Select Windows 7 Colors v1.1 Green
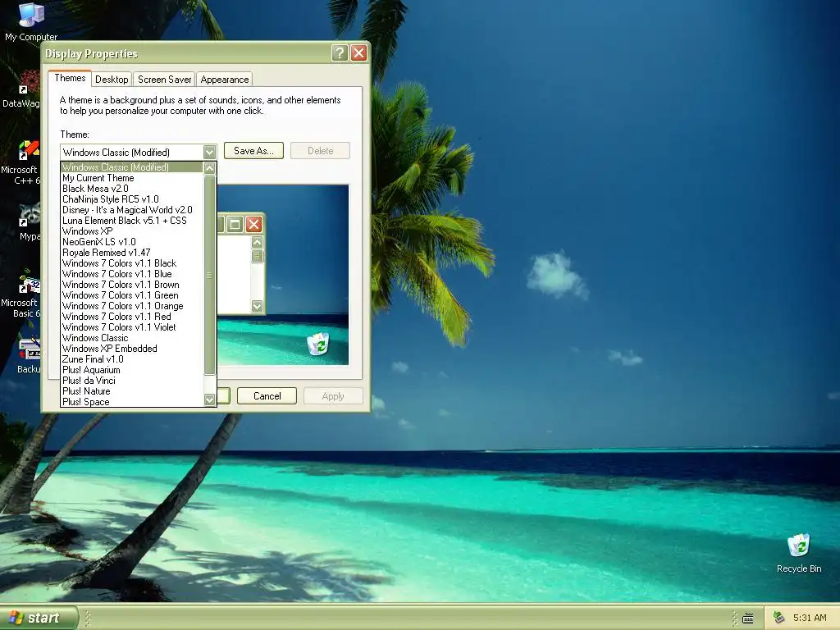Screen dimensions: 840x630 click(132, 295)
